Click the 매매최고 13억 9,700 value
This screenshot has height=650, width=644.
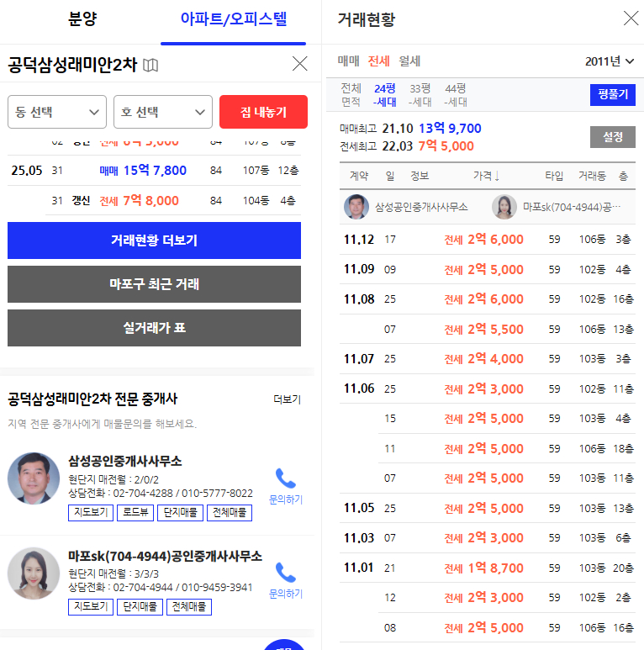pos(450,129)
